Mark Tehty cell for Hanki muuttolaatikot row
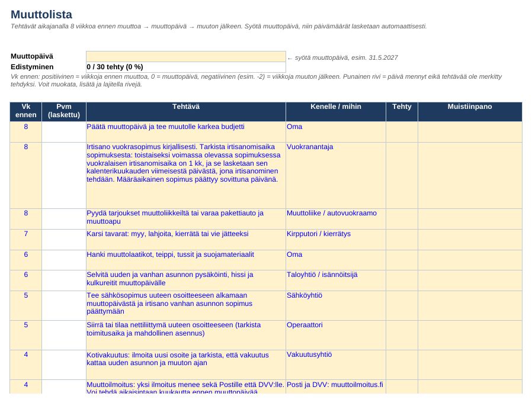532x403 pixels. pyautogui.click(x=402, y=260)
